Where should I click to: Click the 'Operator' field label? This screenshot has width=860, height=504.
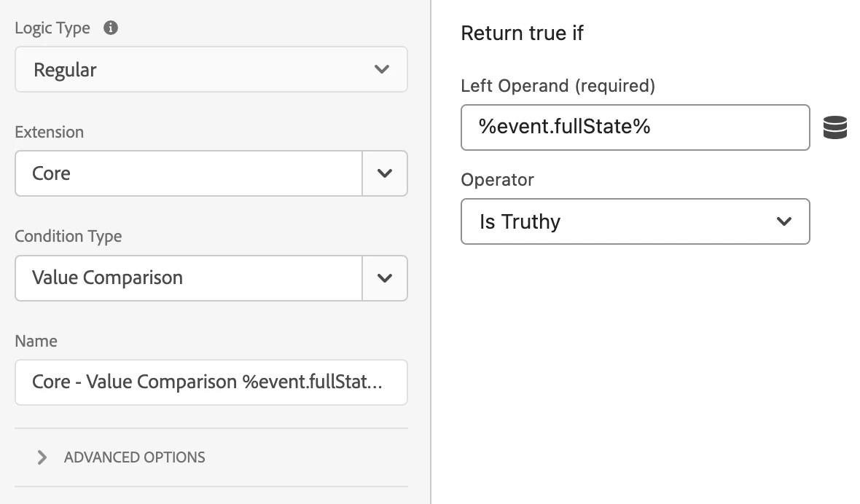497,180
